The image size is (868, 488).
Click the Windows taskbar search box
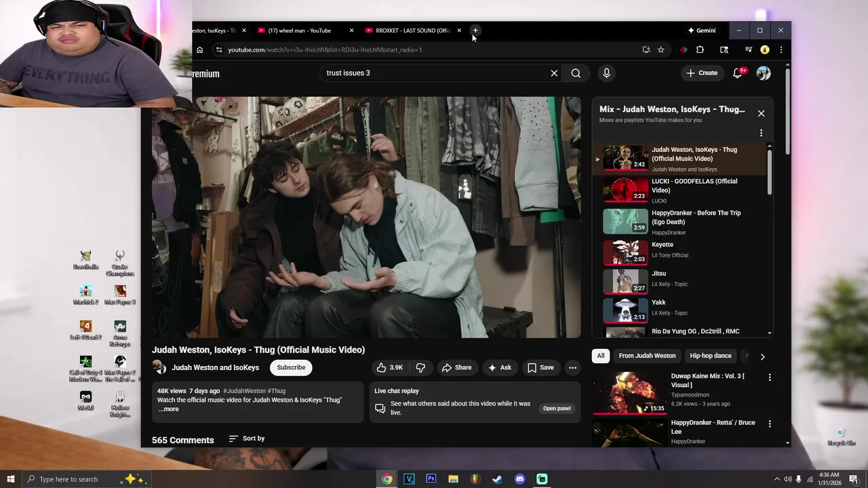[x=86, y=479]
